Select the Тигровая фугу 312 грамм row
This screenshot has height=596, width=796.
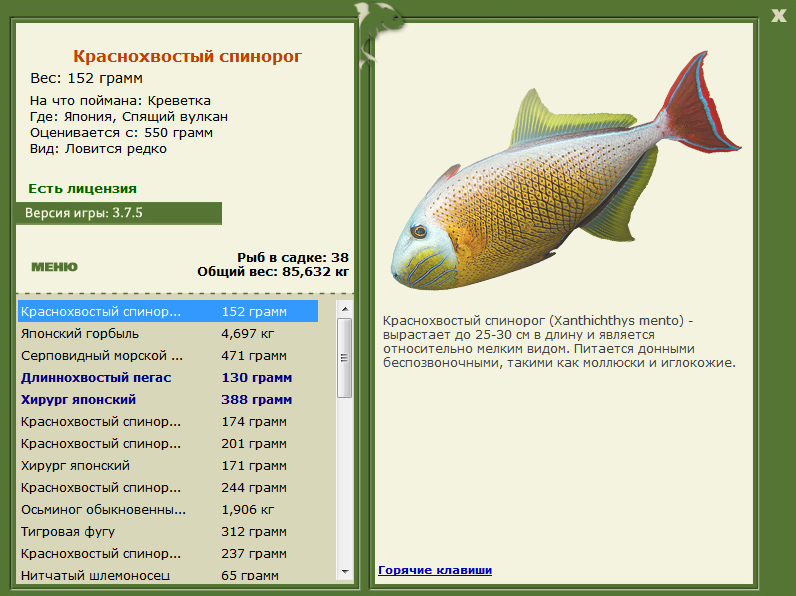click(x=168, y=532)
